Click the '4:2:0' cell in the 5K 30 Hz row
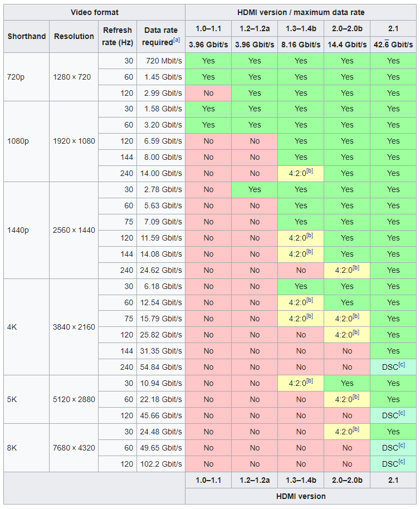 tap(301, 383)
